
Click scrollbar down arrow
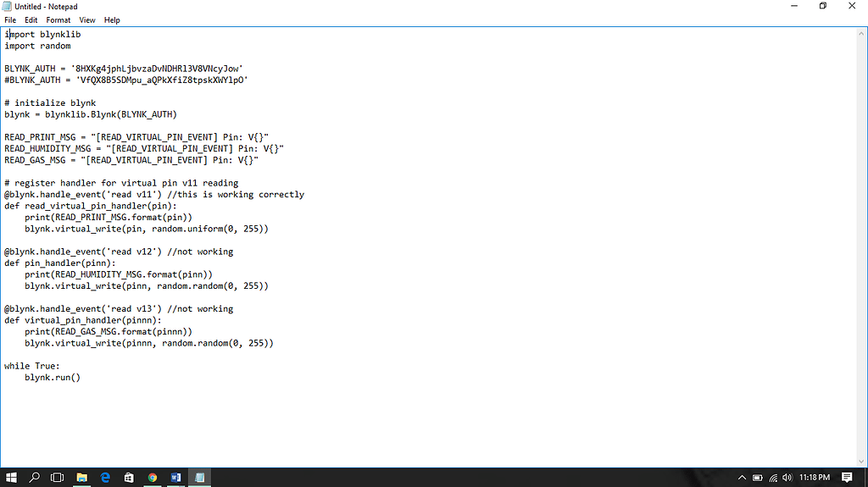tap(861, 461)
